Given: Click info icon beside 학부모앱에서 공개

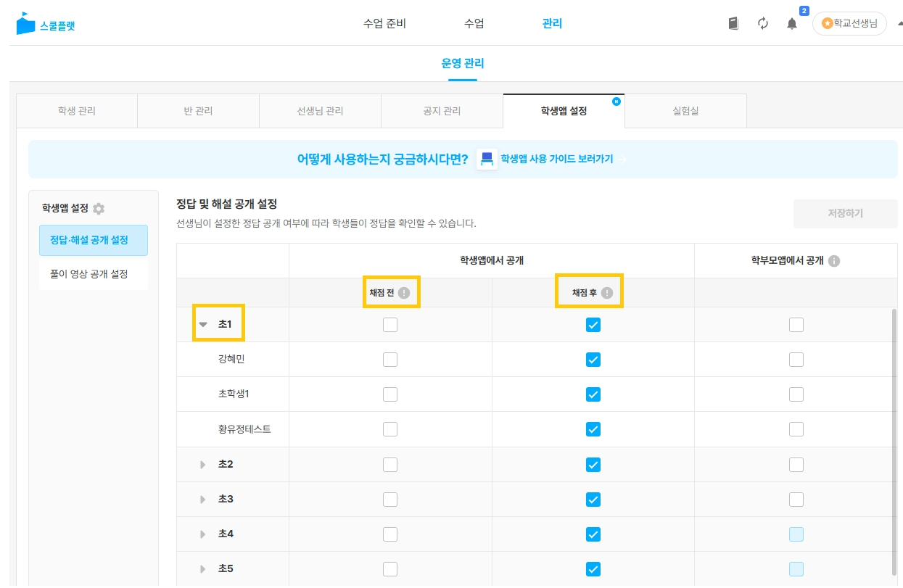Looking at the screenshot, I should tap(834, 261).
